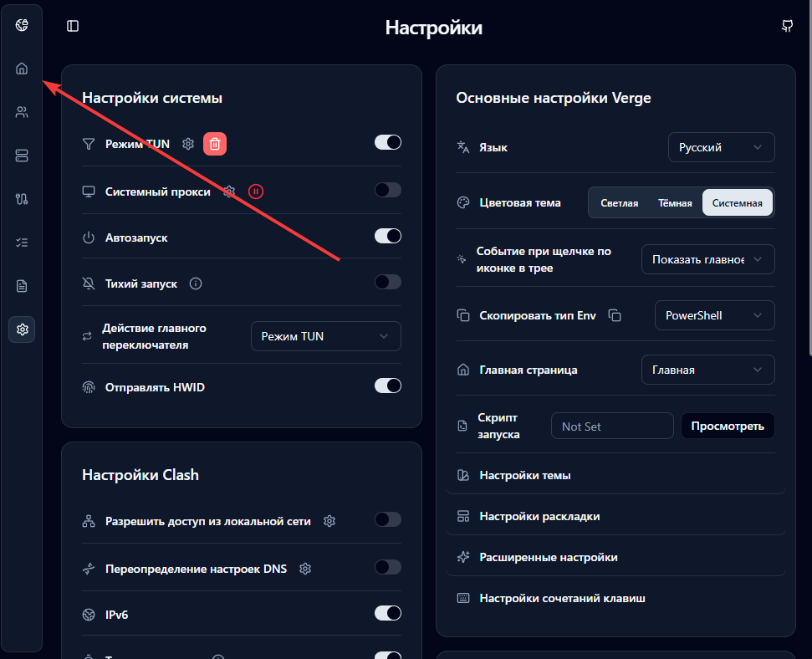Viewport: 812px width, 659px height.
Task: Open the Скопировать тип Env dropdown
Action: click(x=714, y=315)
